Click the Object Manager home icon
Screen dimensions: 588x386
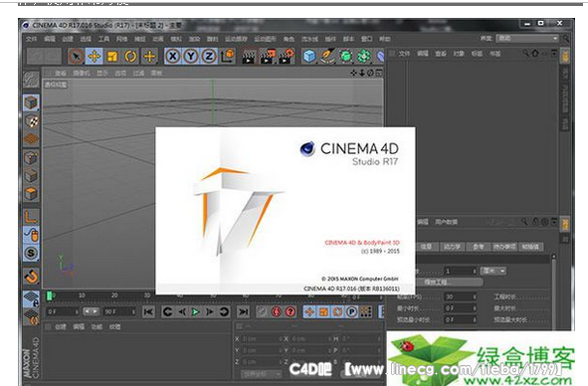535,54
